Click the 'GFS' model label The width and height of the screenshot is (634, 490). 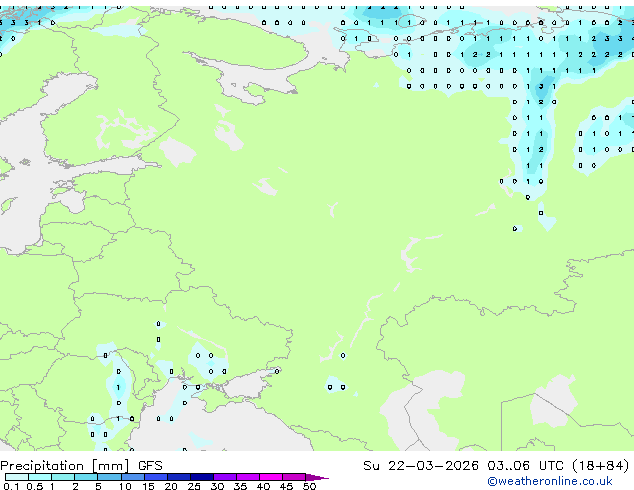(150, 466)
